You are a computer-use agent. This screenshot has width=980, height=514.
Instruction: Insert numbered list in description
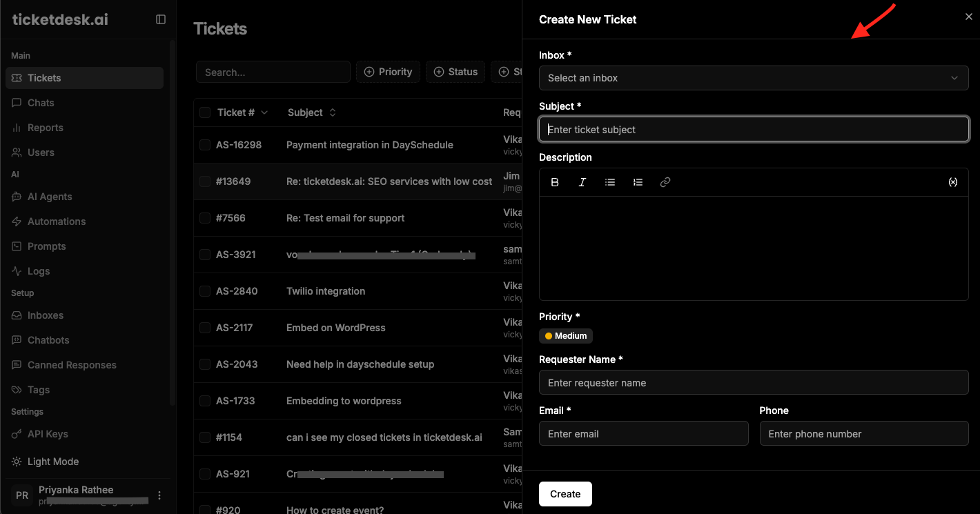click(x=638, y=182)
